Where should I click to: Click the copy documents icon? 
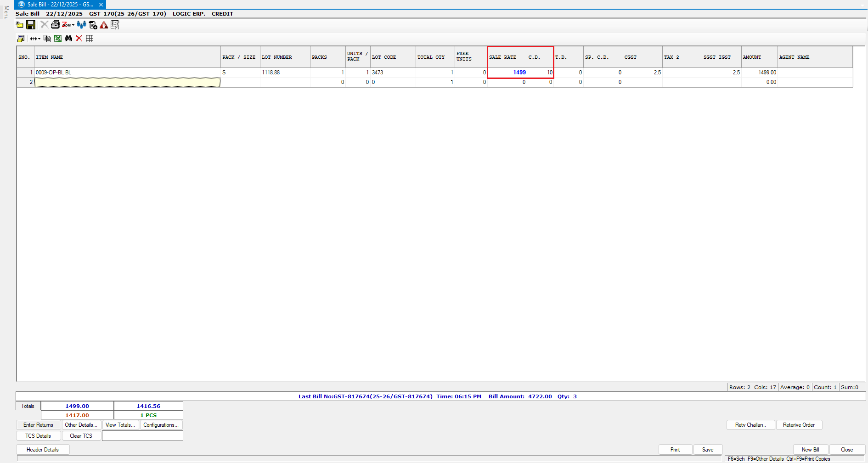pos(47,39)
